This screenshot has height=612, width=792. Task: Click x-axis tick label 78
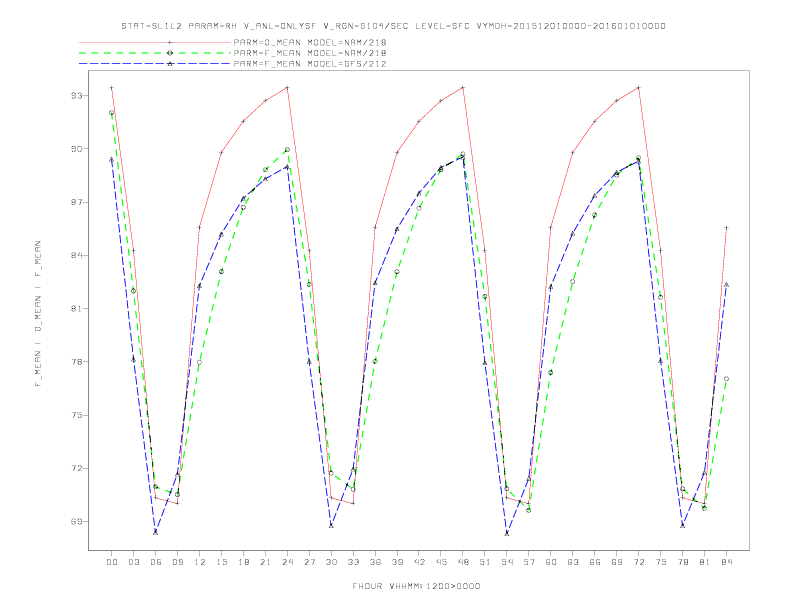[682, 562]
